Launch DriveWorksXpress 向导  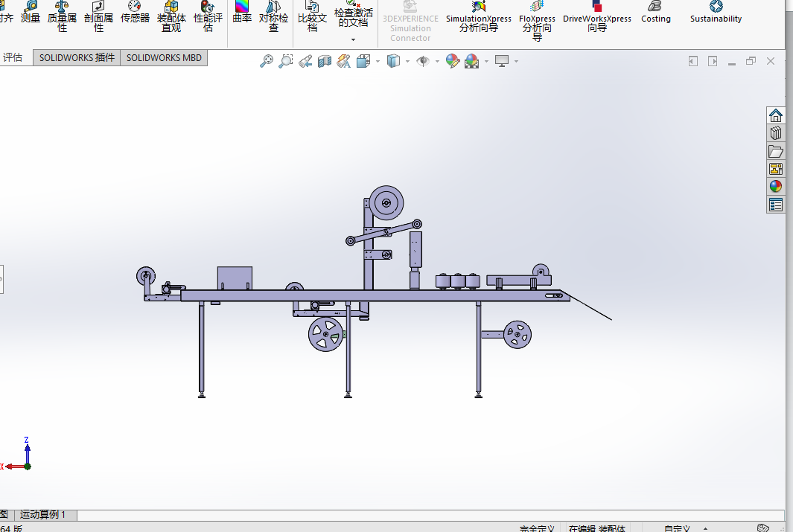coord(596,18)
